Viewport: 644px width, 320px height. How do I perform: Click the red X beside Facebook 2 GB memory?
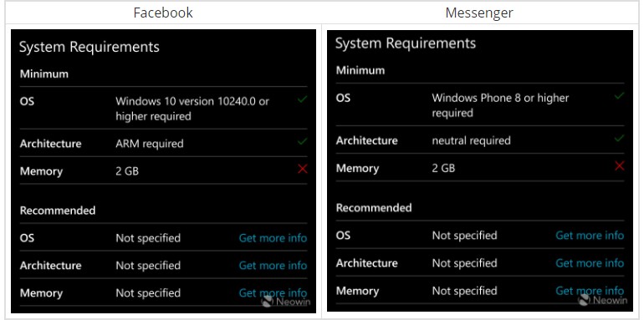click(303, 169)
